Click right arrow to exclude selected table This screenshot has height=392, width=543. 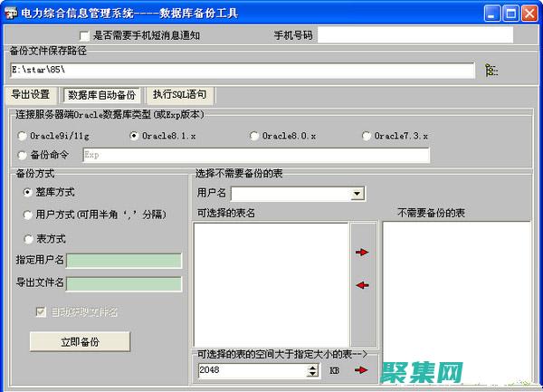pos(362,252)
